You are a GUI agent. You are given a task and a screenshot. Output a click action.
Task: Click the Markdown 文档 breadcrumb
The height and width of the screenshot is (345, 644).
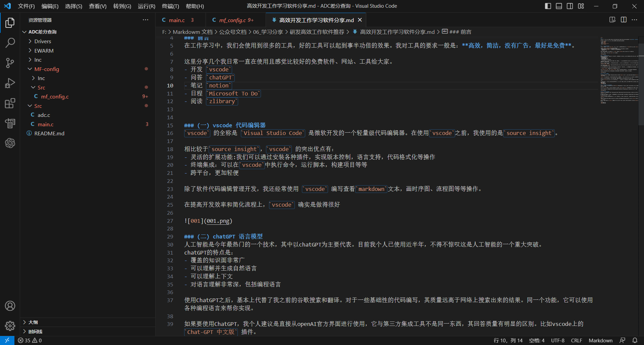193,32
